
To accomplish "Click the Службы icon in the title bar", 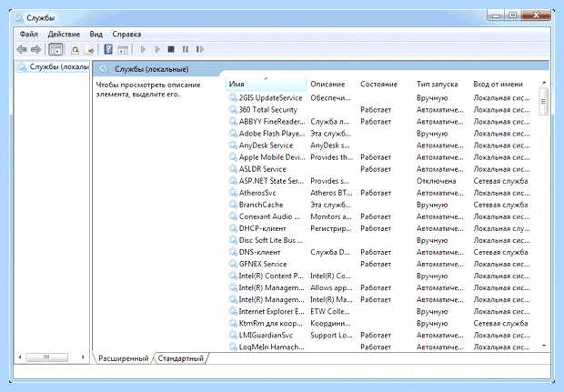I will point(19,17).
